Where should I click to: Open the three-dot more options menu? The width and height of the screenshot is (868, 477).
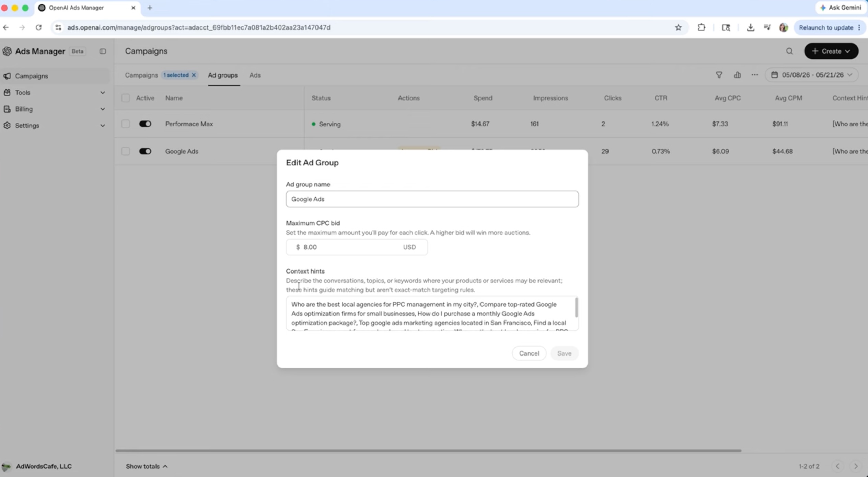pos(754,75)
